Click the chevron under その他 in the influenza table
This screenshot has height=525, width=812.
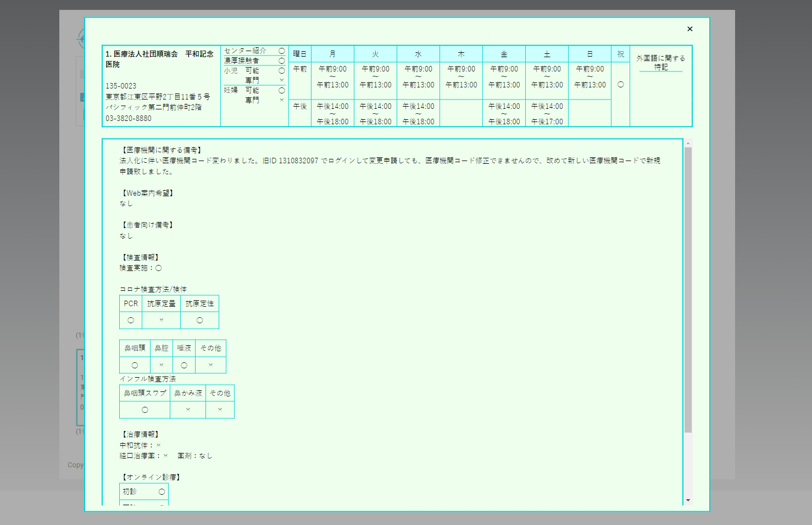[220, 409]
